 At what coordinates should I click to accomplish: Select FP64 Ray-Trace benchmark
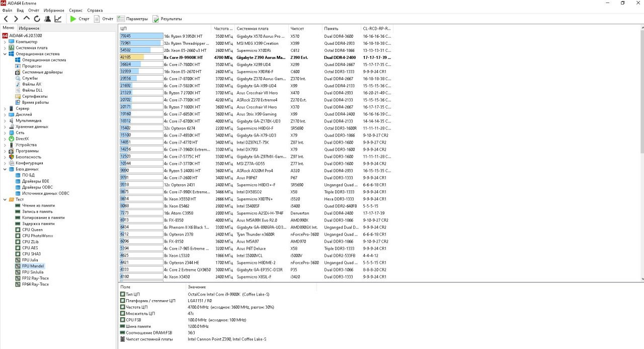[32, 284]
